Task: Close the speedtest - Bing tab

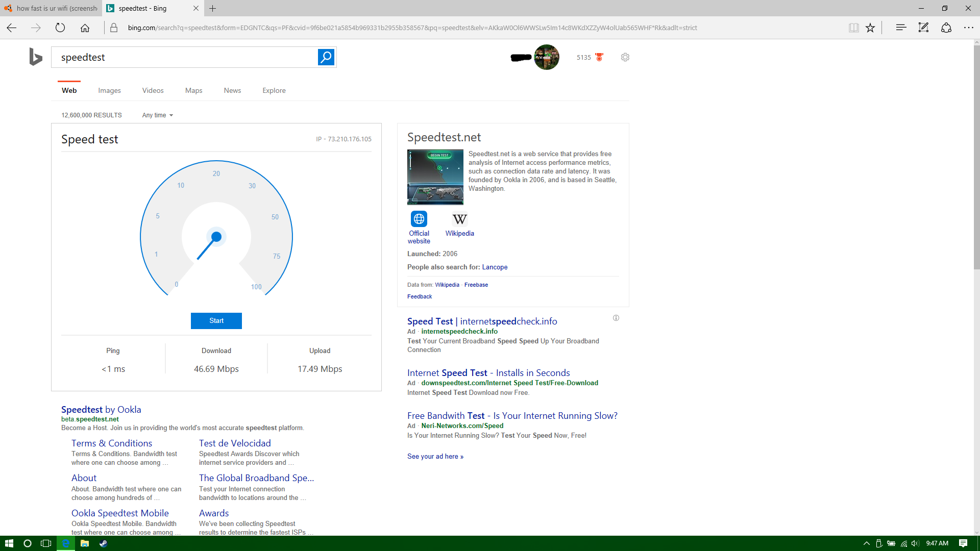Action: (x=196, y=8)
